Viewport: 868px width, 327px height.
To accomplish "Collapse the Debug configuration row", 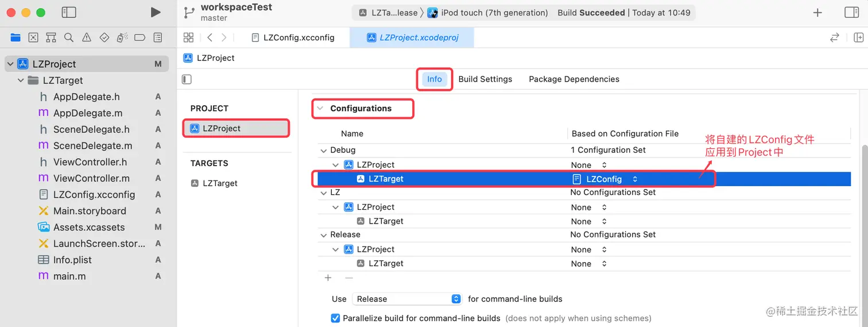I will (324, 150).
